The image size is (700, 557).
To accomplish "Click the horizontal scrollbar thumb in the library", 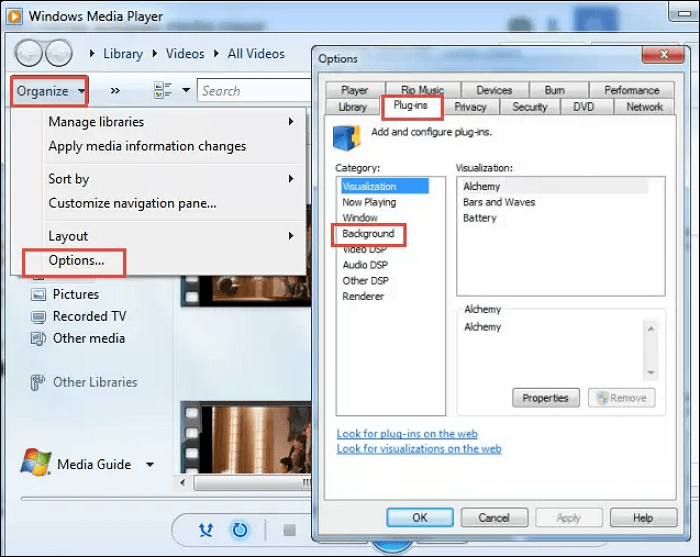I will [252, 482].
